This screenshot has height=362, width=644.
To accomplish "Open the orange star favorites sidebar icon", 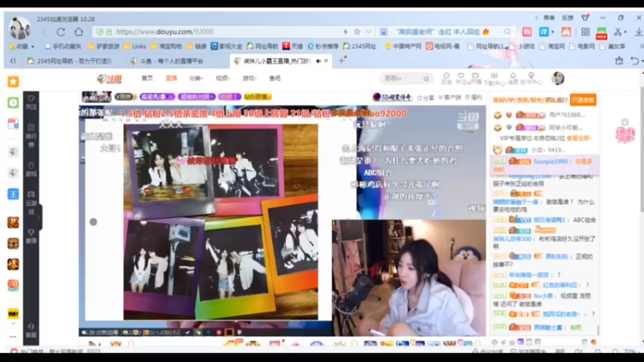I will pos(13,82).
